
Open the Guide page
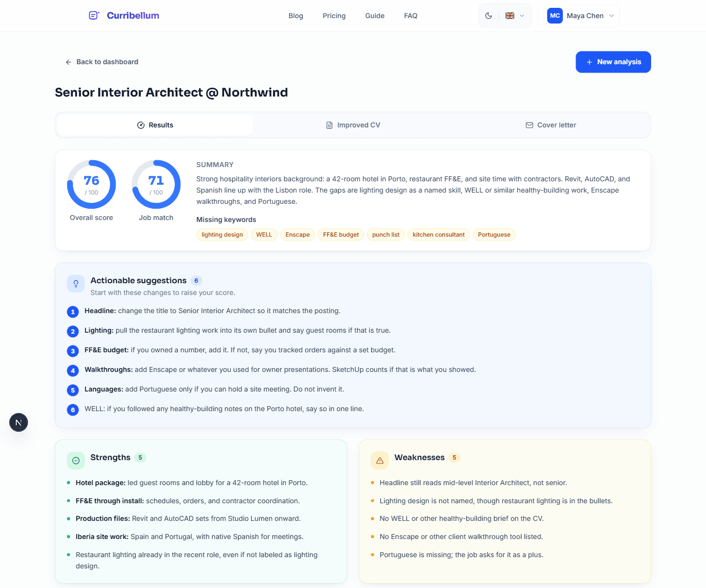click(x=375, y=16)
